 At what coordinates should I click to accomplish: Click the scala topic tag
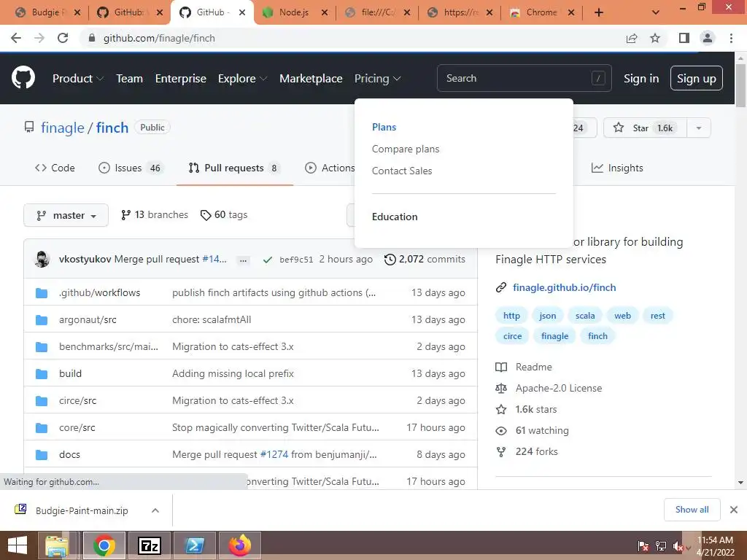coord(585,316)
